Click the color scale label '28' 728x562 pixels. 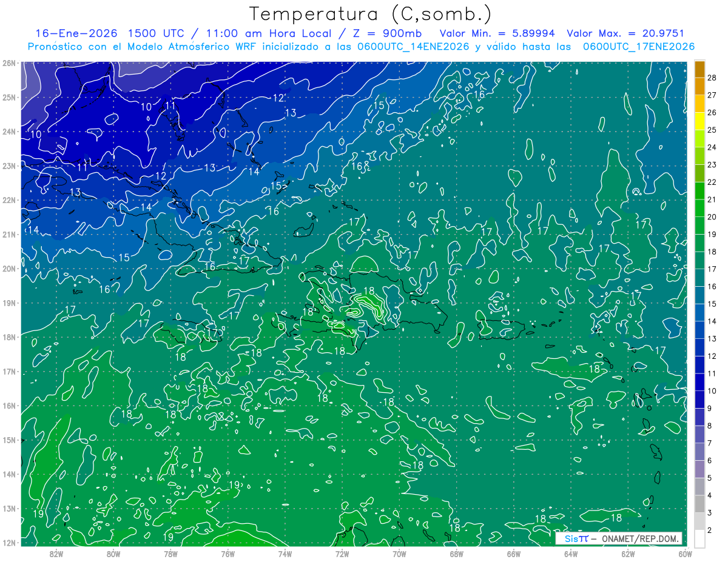pyautogui.click(x=712, y=78)
